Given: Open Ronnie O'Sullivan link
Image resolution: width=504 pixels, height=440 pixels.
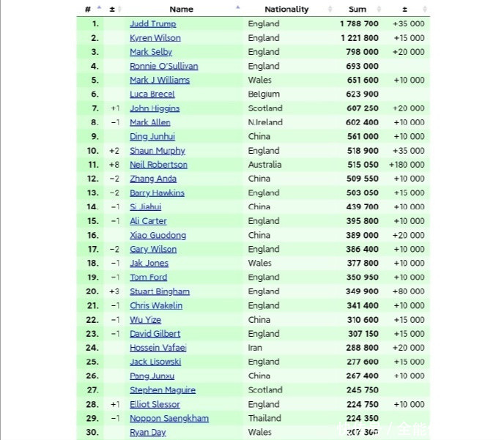Looking at the screenshot, I should click(x=163, y=66).
